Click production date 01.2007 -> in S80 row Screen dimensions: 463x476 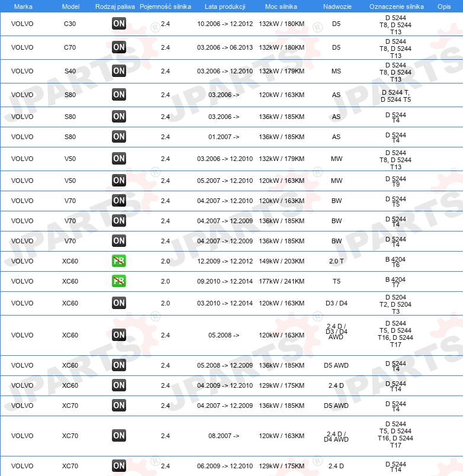(224, 137)
